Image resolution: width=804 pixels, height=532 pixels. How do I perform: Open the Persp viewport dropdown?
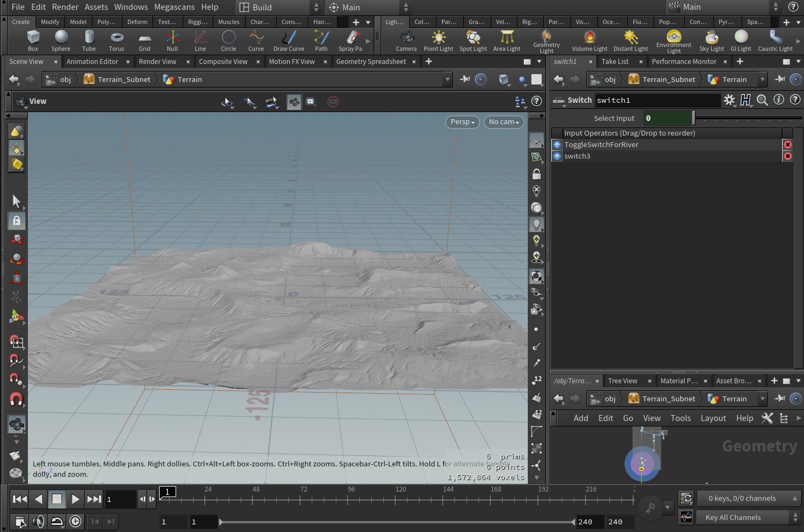pos(462,122)
